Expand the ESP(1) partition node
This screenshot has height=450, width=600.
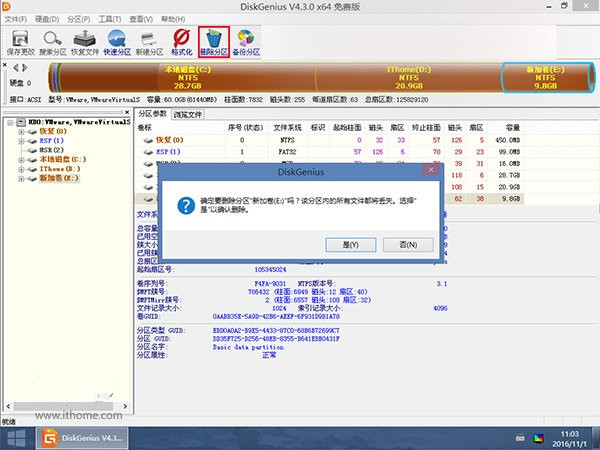[x=19, y=141]
